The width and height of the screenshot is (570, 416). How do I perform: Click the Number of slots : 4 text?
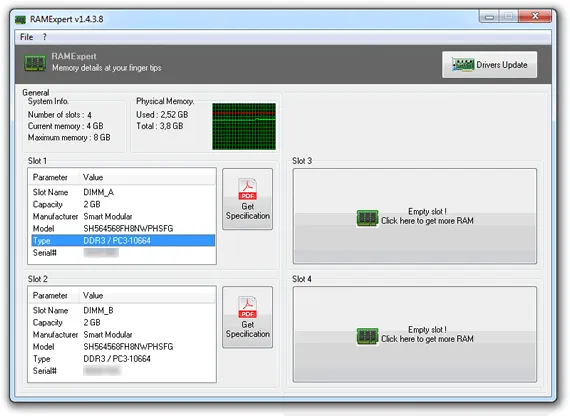(x=60, y=115)
